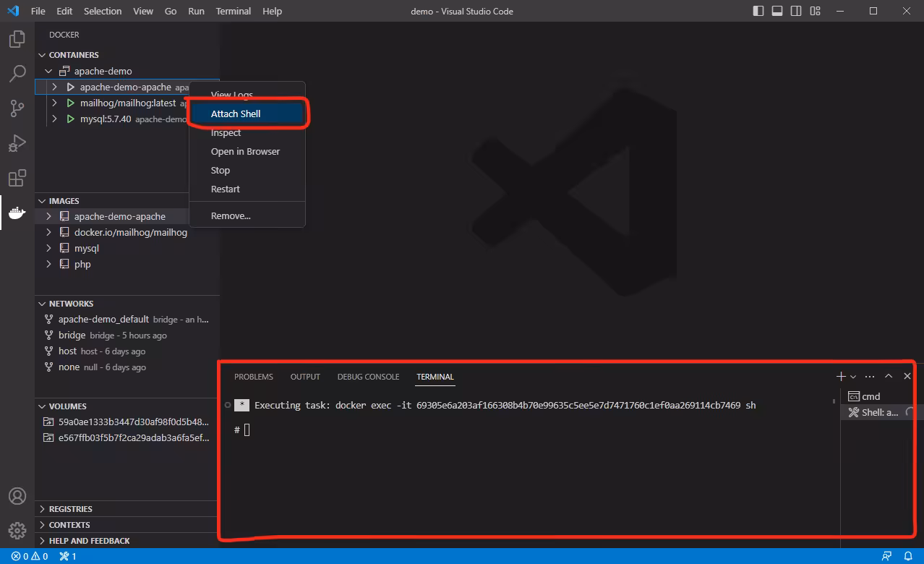Viewport: 924px width, 564px height.
Task: Open terminal panel more actions ellipsis
Action: (x=870, y=377)
